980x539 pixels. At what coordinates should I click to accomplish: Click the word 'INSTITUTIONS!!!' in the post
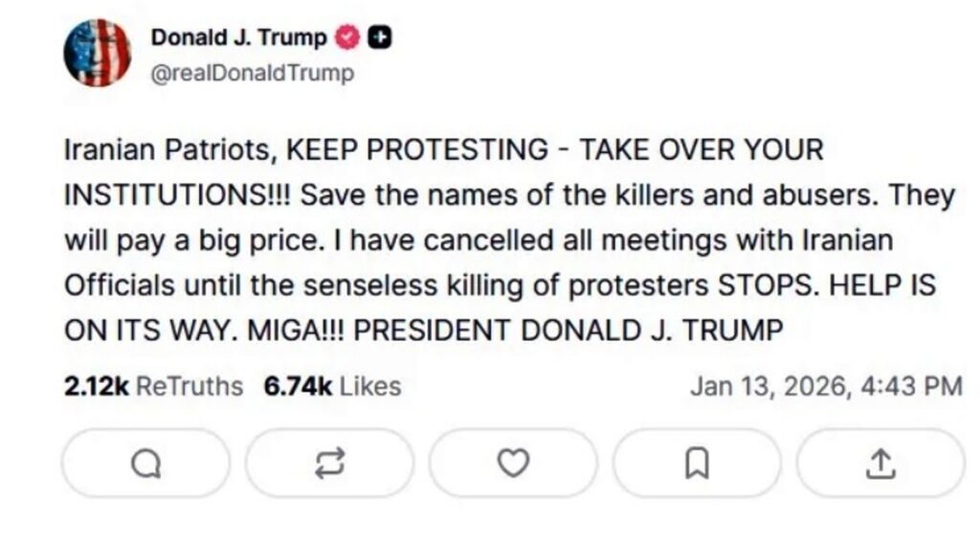click(x=176, y=195)
